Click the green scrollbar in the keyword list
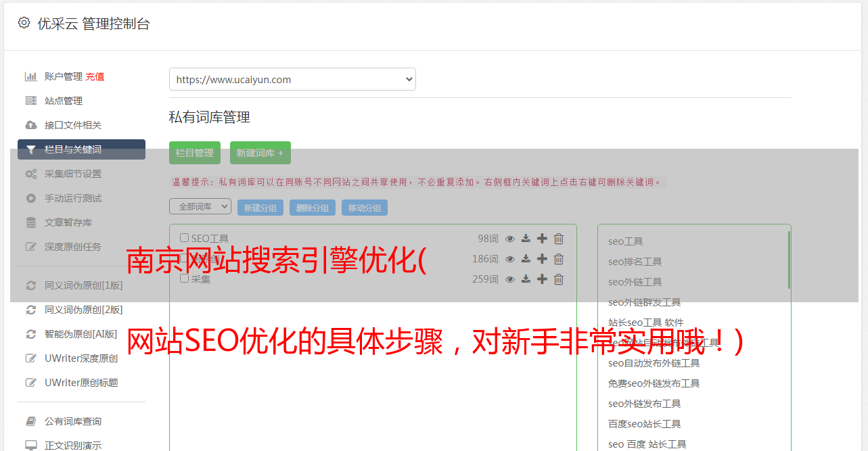This screenshot has height=451, width=868. point(789,260)
